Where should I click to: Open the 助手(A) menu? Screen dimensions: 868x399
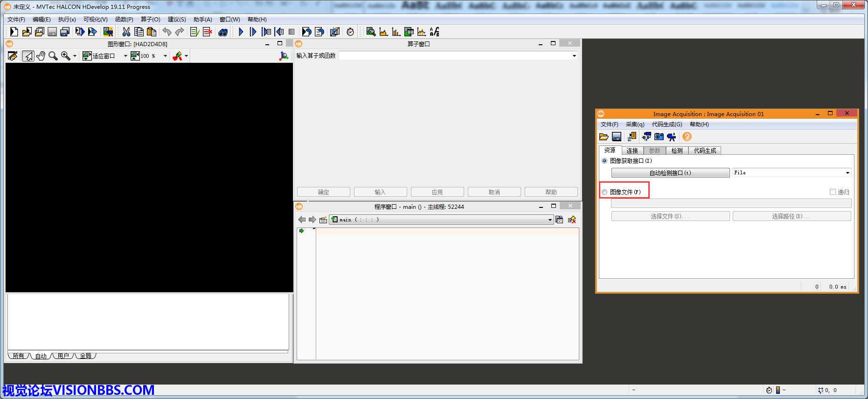(202, 20)
